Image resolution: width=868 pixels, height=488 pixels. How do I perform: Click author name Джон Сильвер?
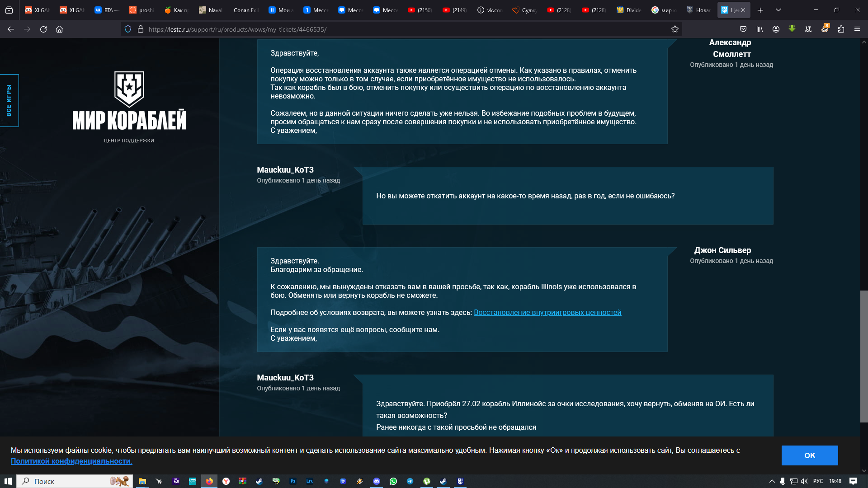722,250
